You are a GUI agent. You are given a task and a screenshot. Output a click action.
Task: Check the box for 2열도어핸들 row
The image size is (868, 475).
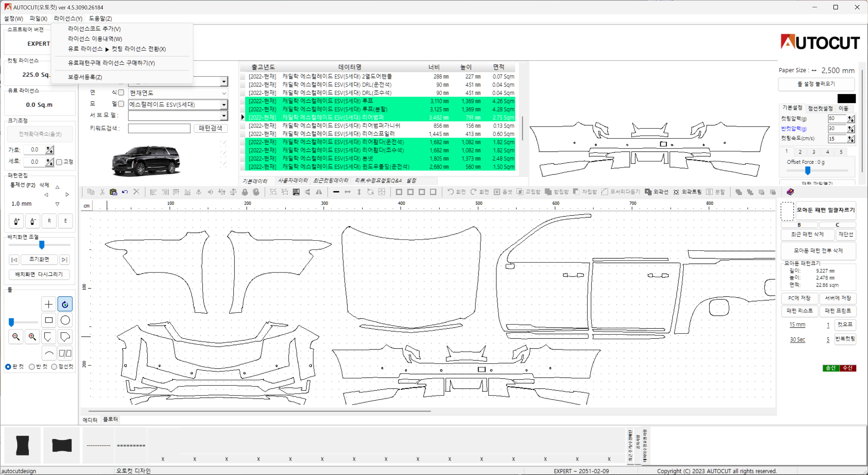tap(243, 77)
